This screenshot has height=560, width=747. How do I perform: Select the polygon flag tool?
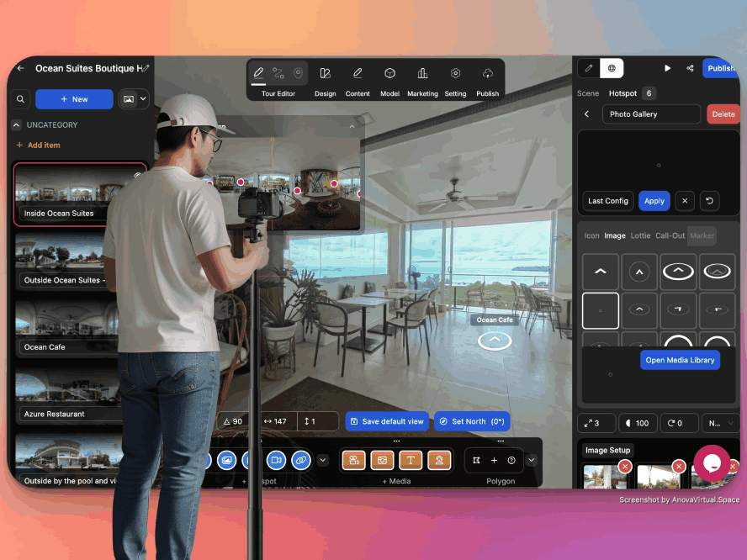(476, 460)
